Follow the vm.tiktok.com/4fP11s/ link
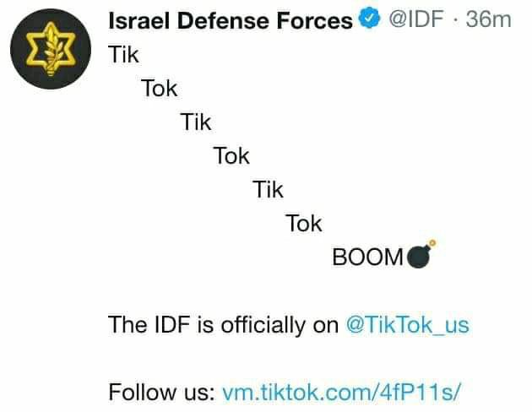This screenshot has height=412, width=532. coord(342,392)
